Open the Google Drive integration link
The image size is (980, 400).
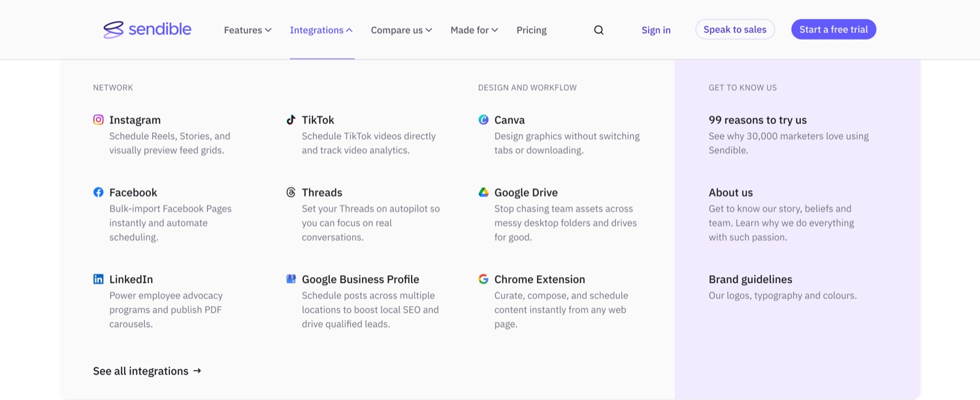pyautogui.click(x=526, y=192)
